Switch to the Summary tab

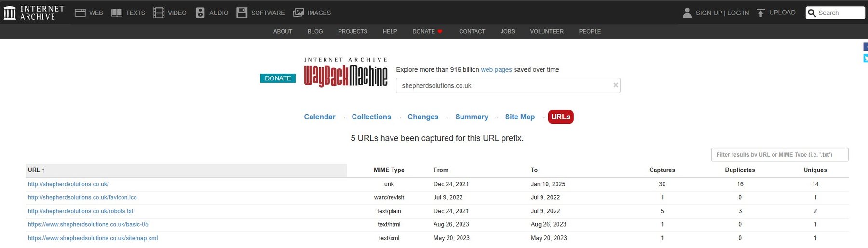point(472,117)
